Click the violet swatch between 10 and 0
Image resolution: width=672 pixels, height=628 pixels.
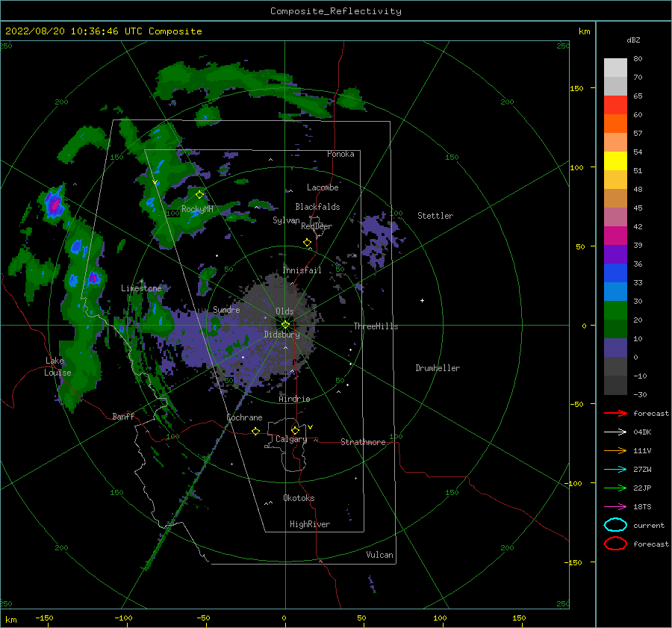coord(615,348)
